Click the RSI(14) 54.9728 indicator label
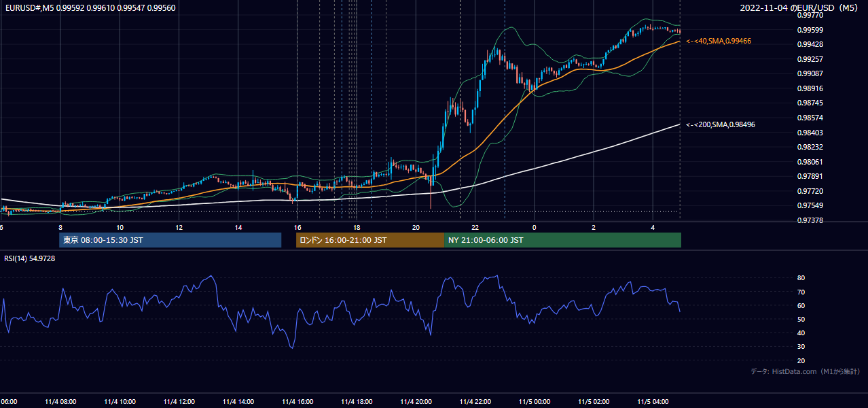Image resolution: width=868 pixels, height=408 pixels. click(30, 258)
